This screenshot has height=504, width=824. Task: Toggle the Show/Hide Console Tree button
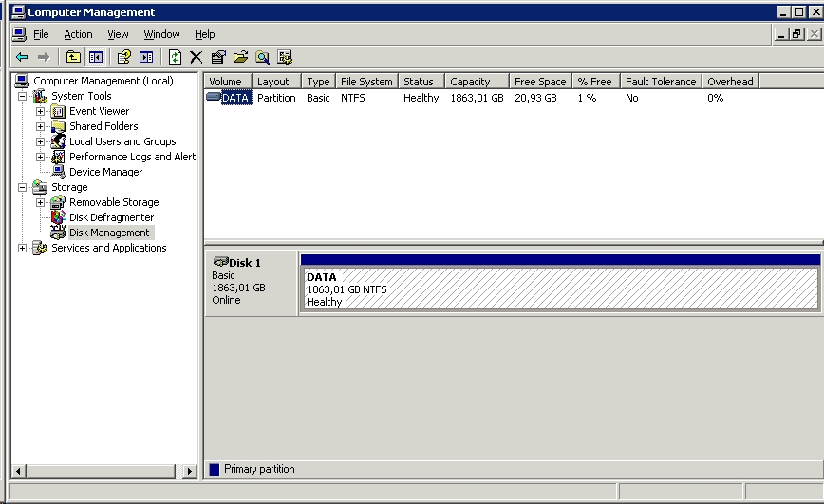pos(95,57)
